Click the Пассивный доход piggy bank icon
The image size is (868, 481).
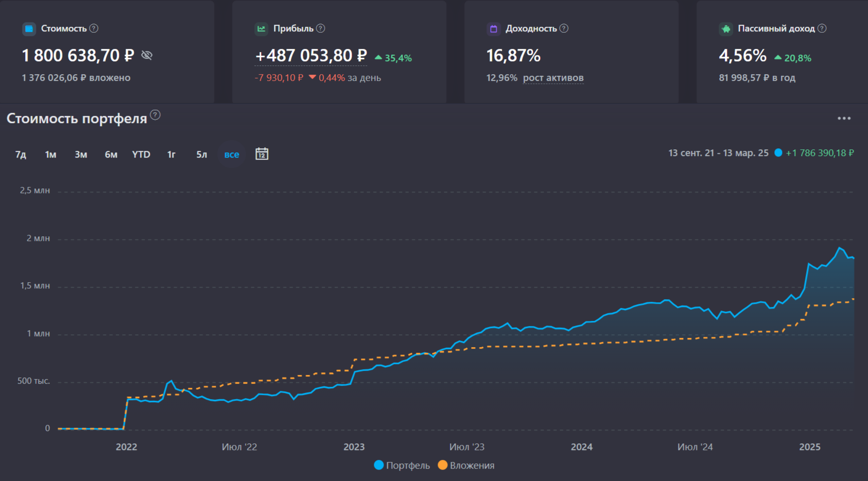tap(726, 29)
